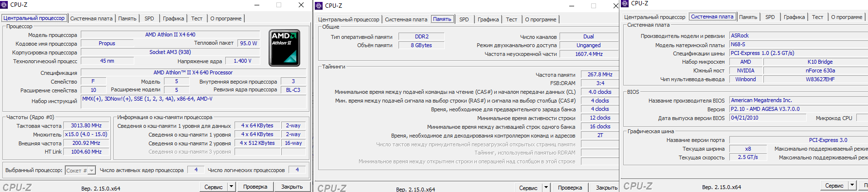This screenshot has width=868, height=192.
Task: Click the AMD Athlon II processor logo
Action: click(285, 48)
